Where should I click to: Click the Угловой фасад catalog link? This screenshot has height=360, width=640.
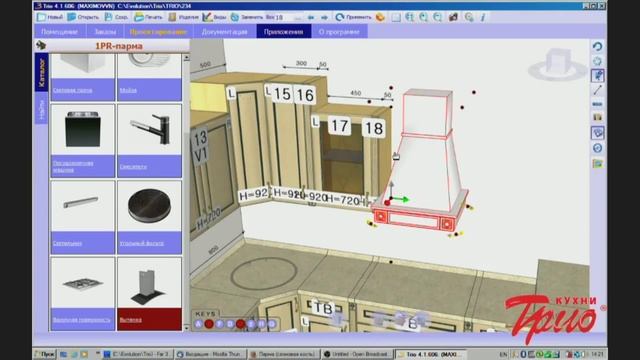click(142, 243)
